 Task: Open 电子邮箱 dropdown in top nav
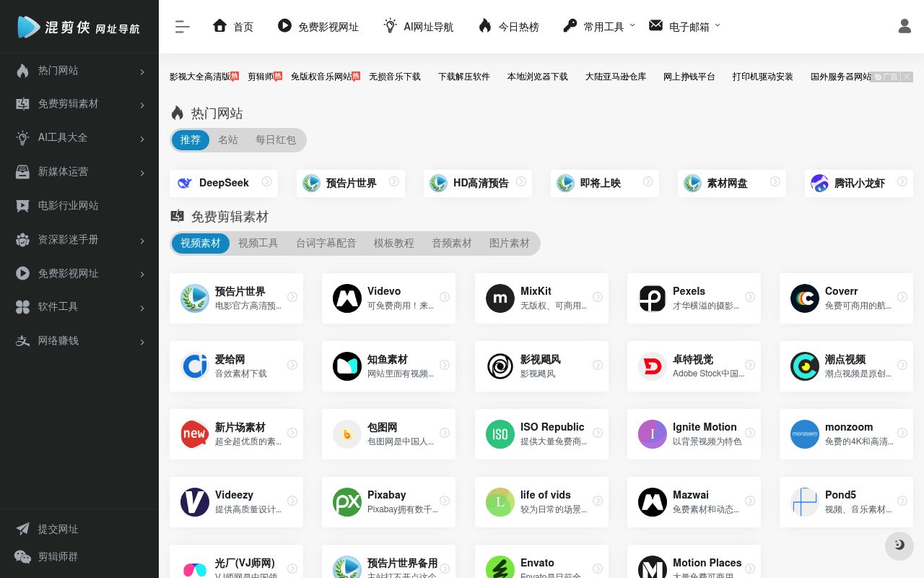tap(684, 27)
